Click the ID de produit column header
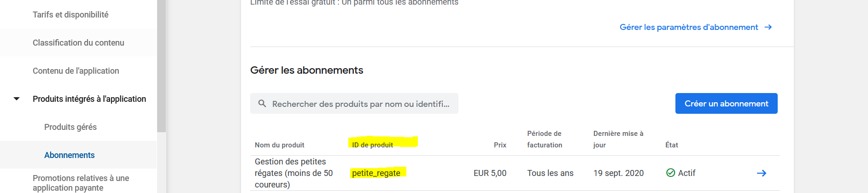 (372, 145)
